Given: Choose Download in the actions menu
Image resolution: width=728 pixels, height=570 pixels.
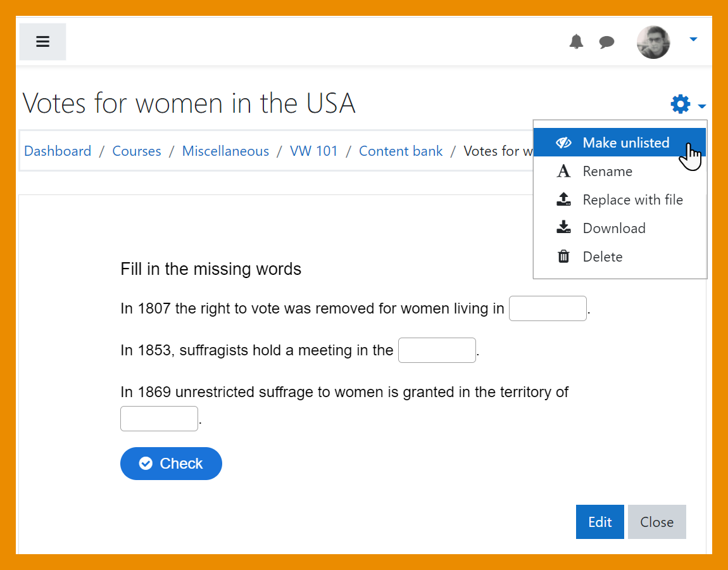Looking at the screenshot, I should point(613,228).
